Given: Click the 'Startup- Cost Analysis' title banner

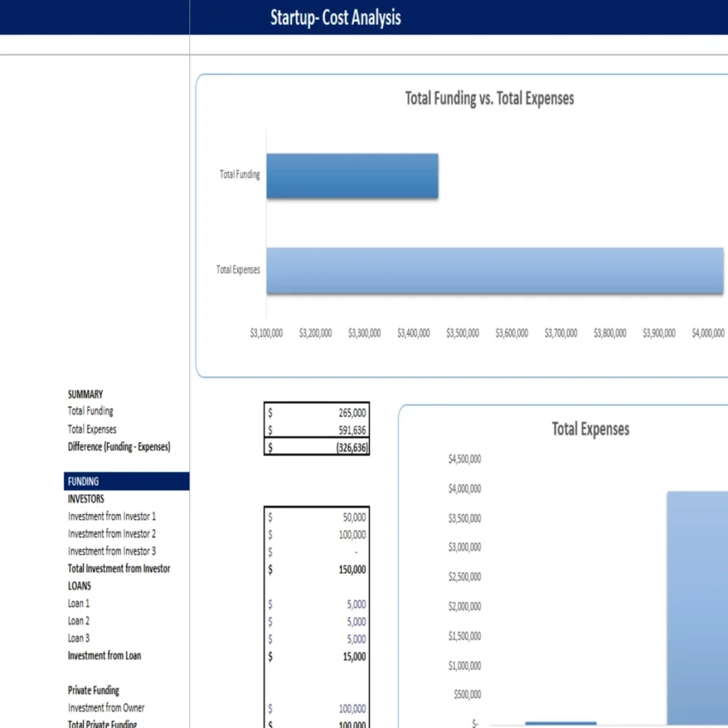Looking at the screenshot, I should point(335,17).
